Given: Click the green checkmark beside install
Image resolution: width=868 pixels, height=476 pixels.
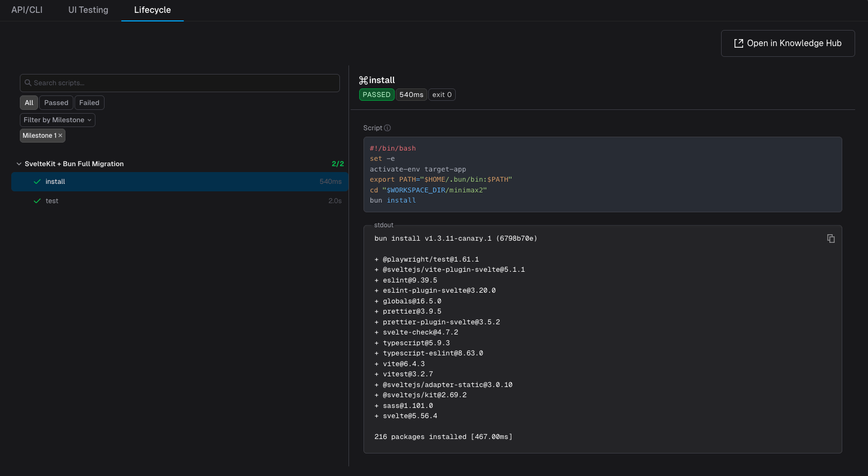Looking at the screenshot, I should 37,182.
